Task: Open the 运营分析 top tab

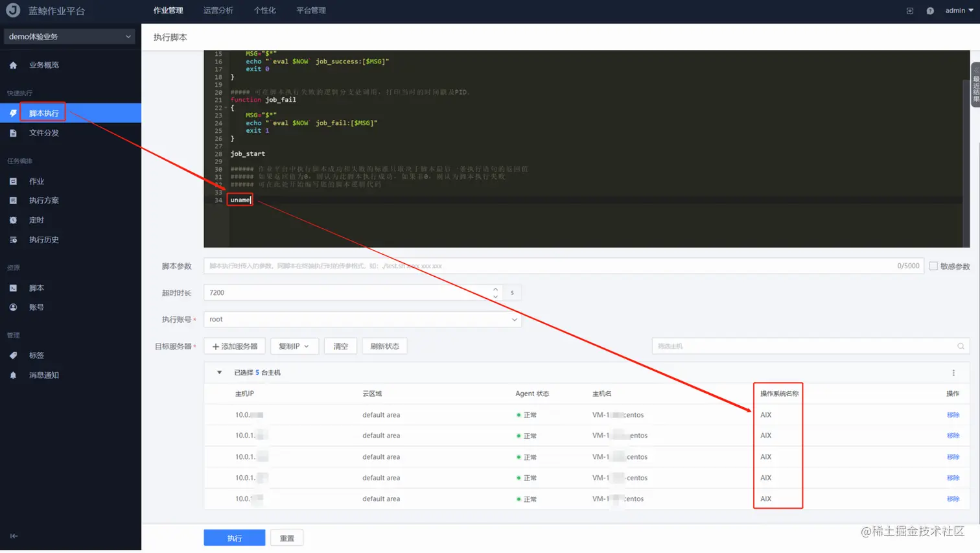Action: (x=218, y=10)
